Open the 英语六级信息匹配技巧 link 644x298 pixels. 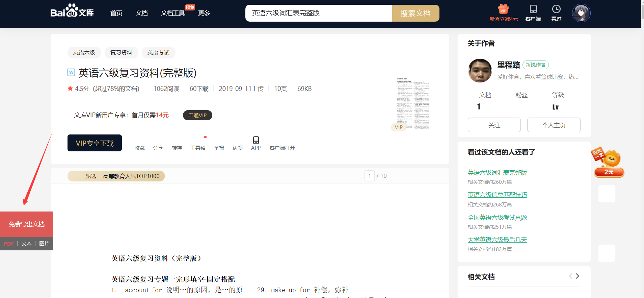[x=497, y=195]
